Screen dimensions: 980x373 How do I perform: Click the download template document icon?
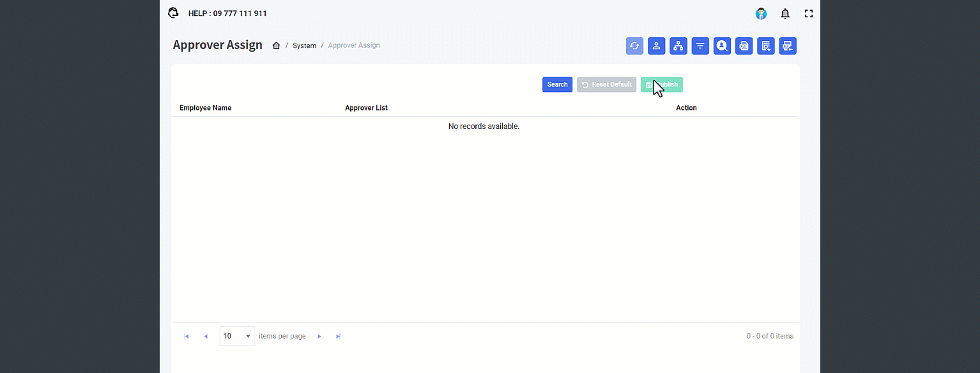pyautogui.click(x=765, y=46)
